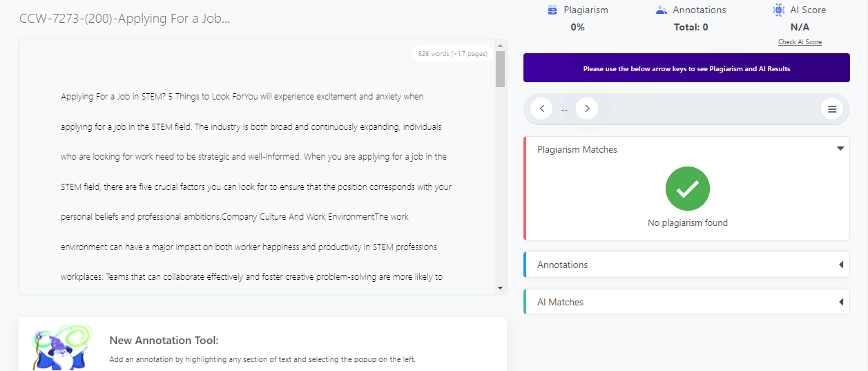Click the Plagiarism stack icon
This screenshot has width=868, height=371.
(552, 10)
